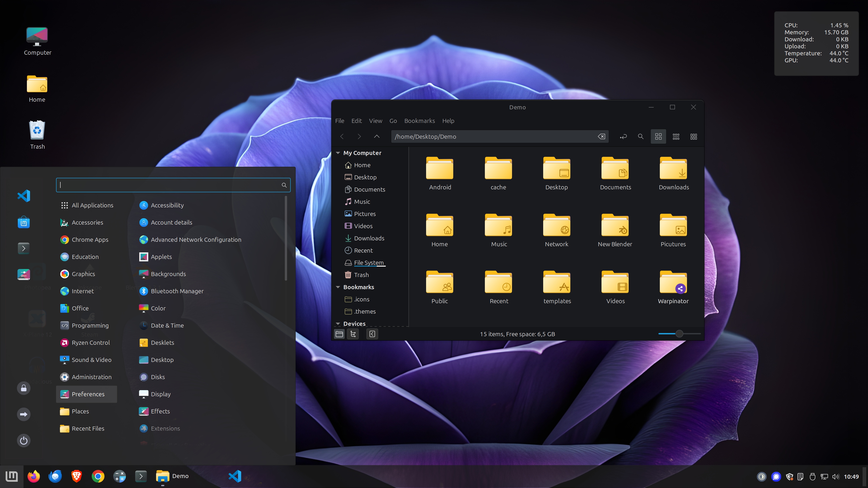
Task: Collapse the Devices section
Action: tap(338, 324)
